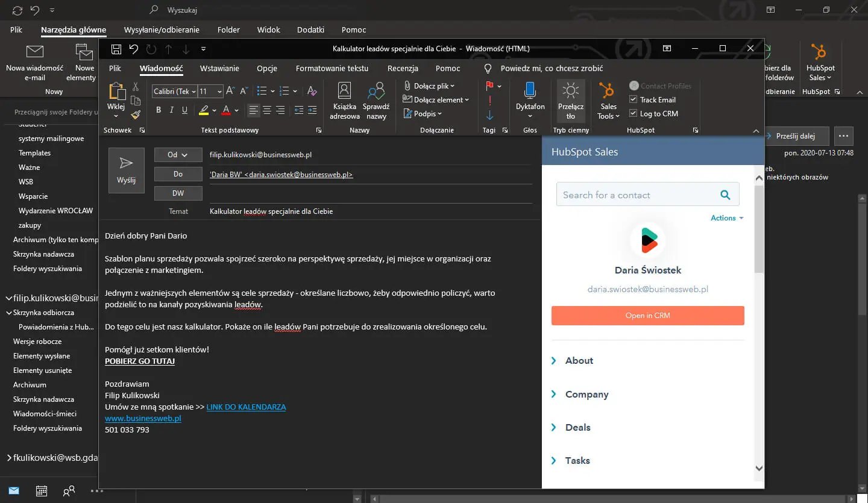The image size is (868, 503).
Task: Open the Widok tab in main Outlook window
Action: click(269, 30)
